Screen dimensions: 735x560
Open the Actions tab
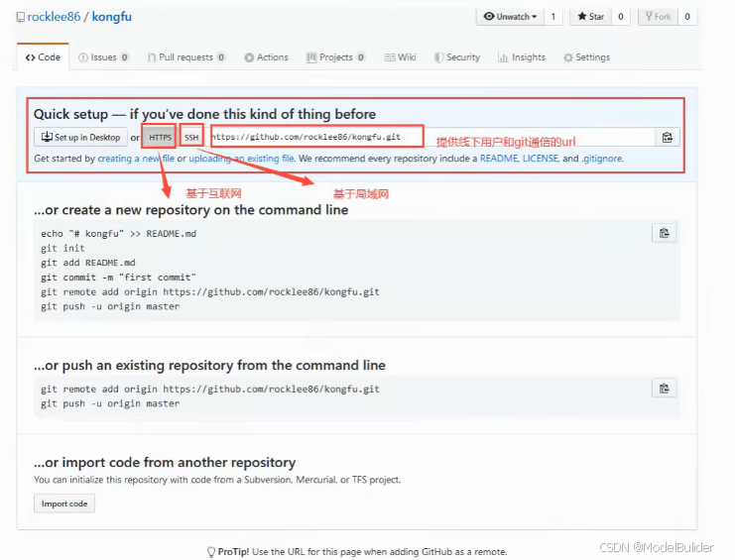pos(266,57)
